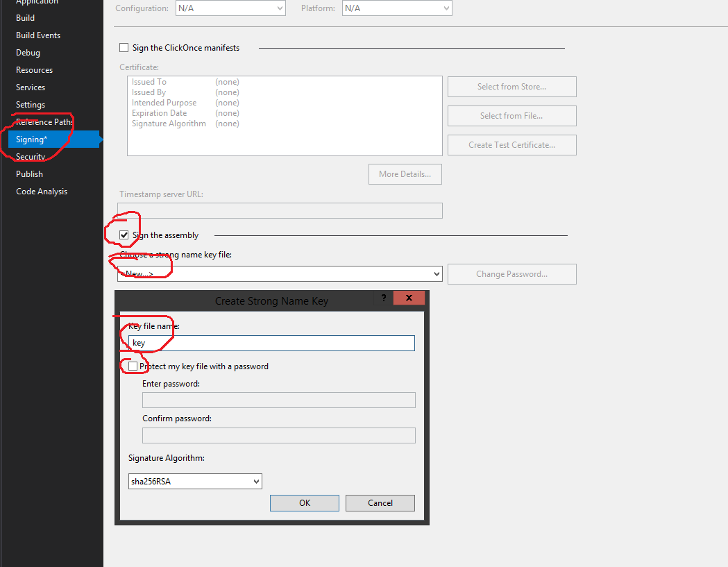Confirm the key with OK button

[x=304, y=502]
